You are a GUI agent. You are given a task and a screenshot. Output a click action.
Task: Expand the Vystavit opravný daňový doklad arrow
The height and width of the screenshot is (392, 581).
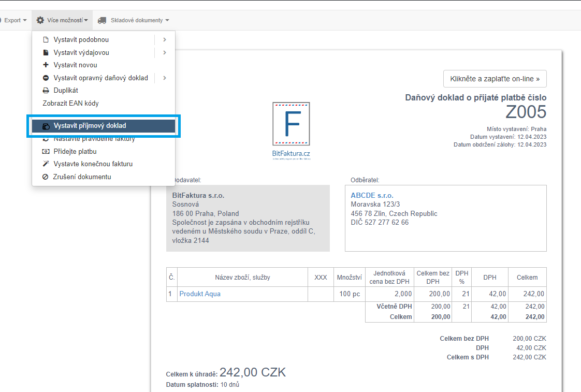pyautogui.click(x=165, y=78)
